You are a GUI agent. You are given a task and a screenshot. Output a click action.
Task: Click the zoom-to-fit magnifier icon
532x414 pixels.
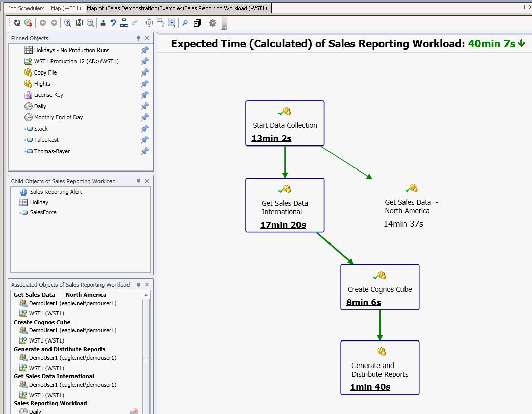pyautogui.click(x=79, y=23)
